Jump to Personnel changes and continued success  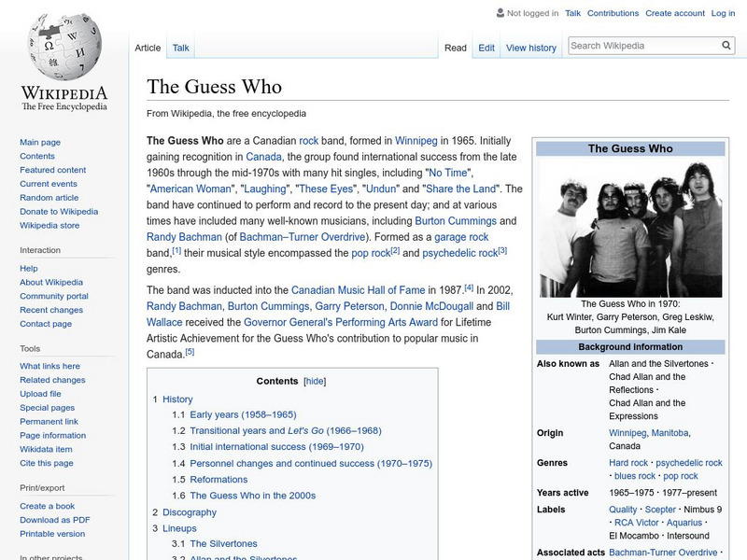pos(311,463)
